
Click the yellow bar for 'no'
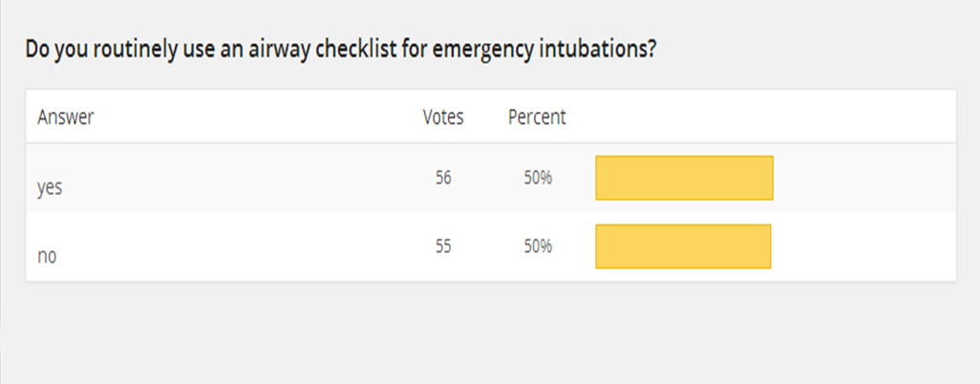point(683,246)
